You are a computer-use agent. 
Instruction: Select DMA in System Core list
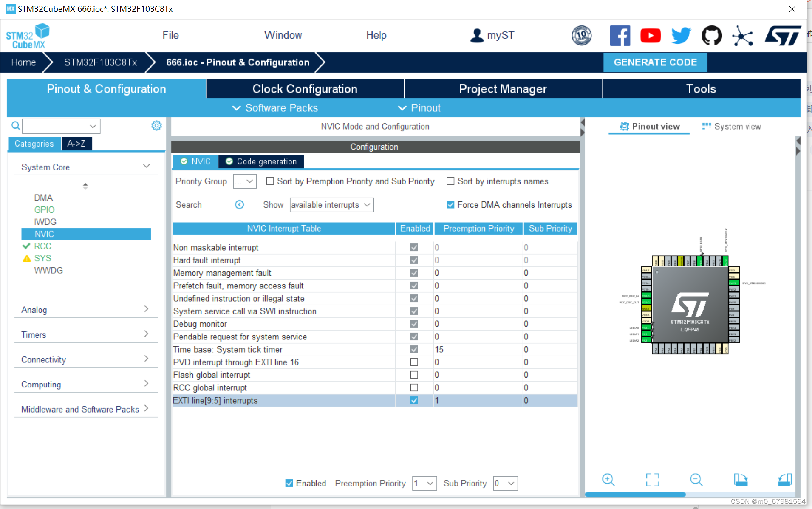coord(43,198)
